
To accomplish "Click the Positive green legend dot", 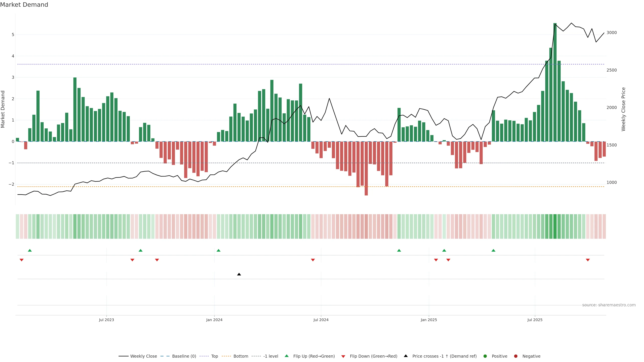I will tap(485, 356).
